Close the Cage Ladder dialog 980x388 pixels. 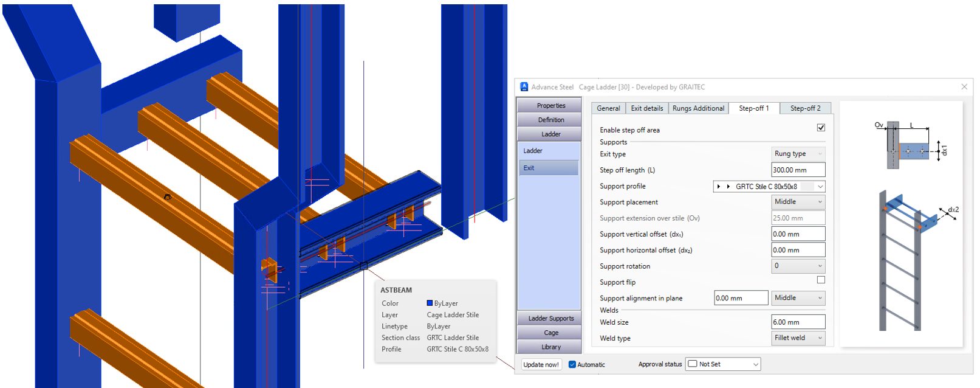[964, 87]
